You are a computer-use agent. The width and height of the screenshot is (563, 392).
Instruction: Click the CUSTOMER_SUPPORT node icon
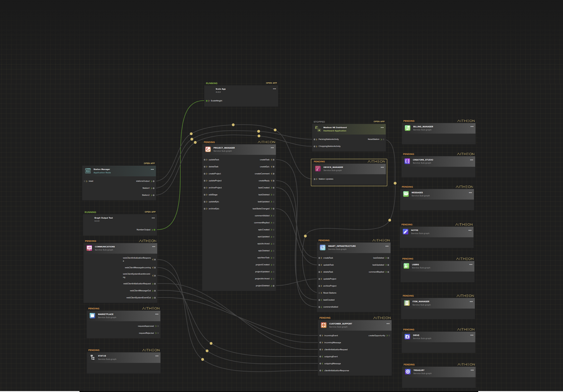point(324,325)
